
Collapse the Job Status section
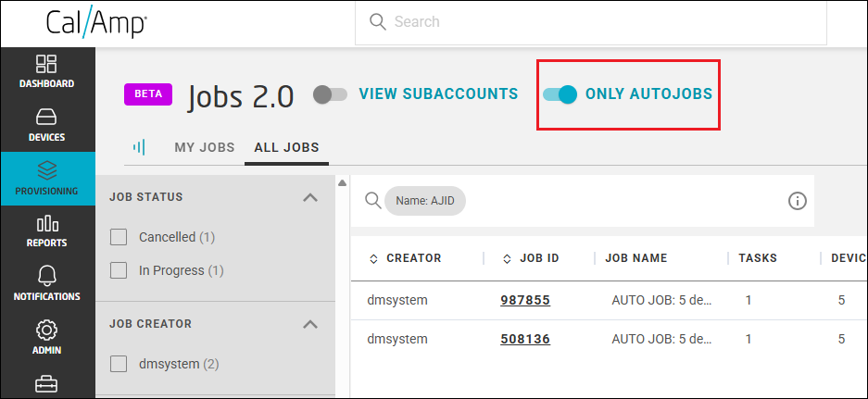click(x=310, y=197)
